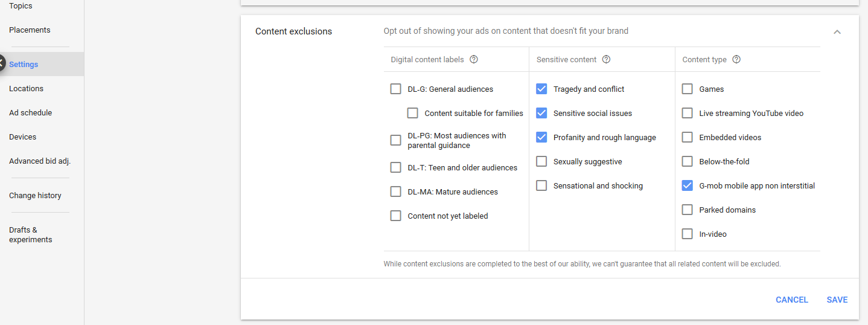Uncheck G-mob mobile app non interstitial
The image size is (868, 325).
(x=687, y=185)
